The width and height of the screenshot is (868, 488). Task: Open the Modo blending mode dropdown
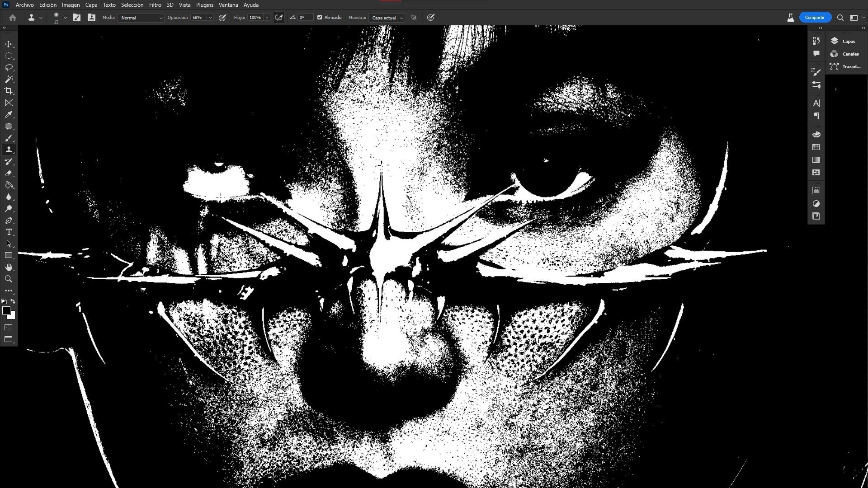[141, 18]
